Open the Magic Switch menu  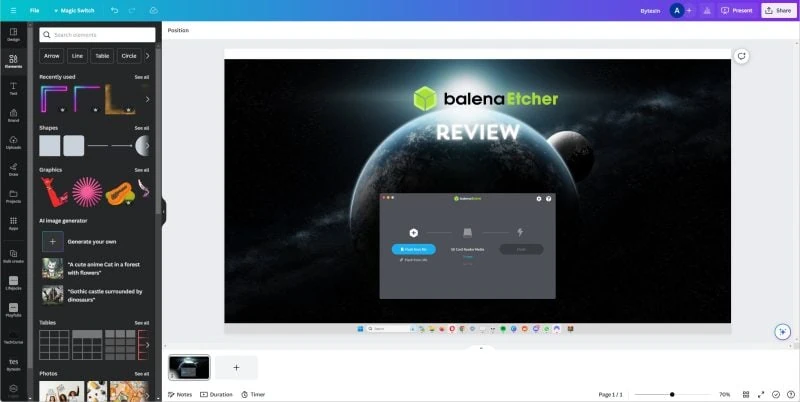pos(74,11)
